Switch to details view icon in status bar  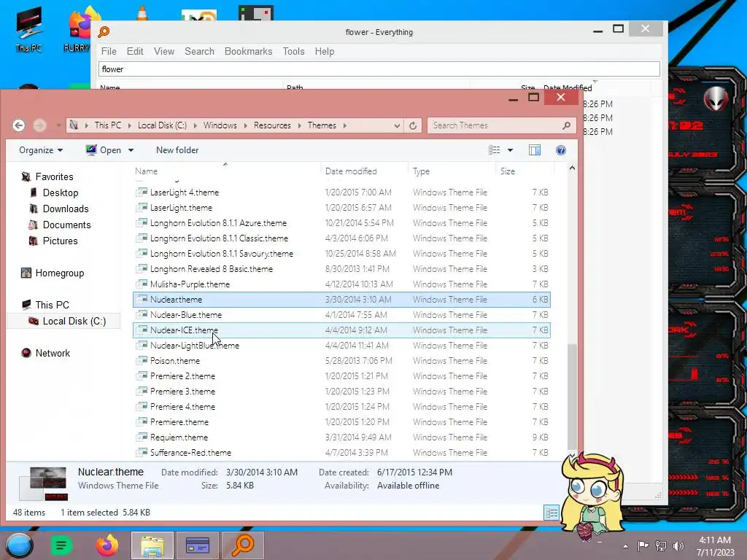pos(551,513)
